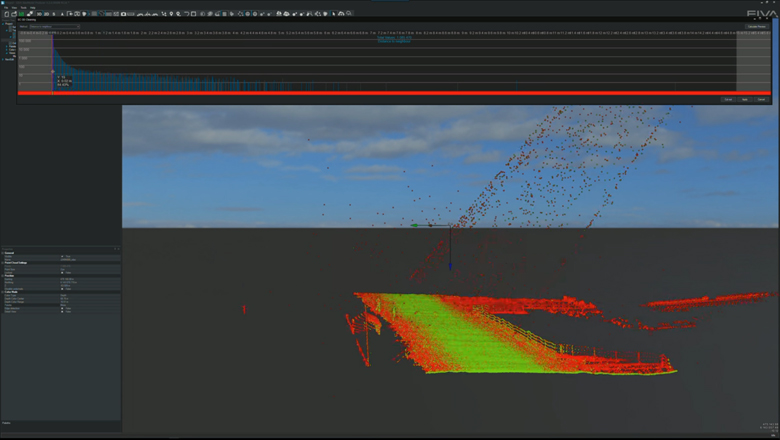This screenshot has width=780, height=440.
Task: Open the Method dropdown in the Cleaning dialog
Action: click(x=55, y=26)
